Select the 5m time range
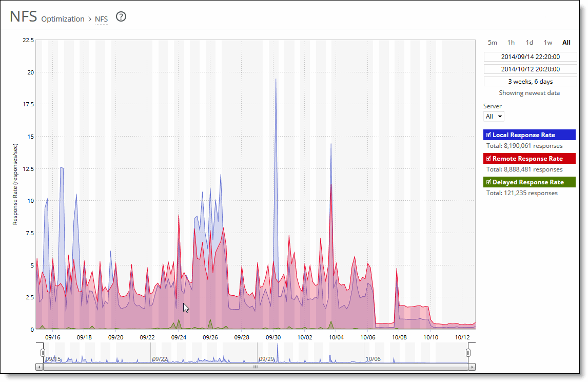The width and height of the screenshot is (588, 382). pyautogui.click(x=493, y=43)
